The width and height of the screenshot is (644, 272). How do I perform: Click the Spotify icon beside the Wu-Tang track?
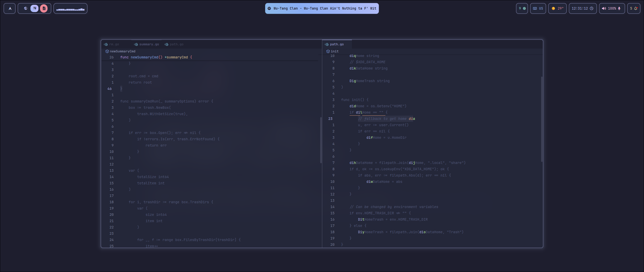click(269, 8)
